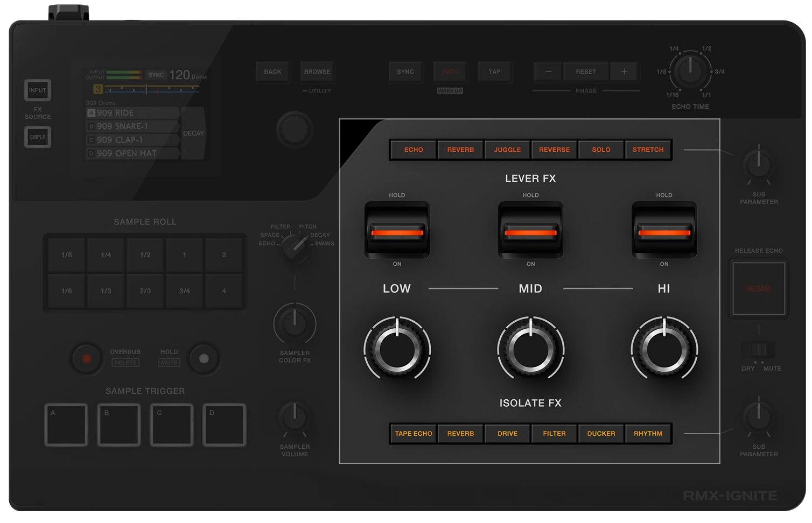This screenshot has width=812, height=523.
Task: Tap the 1/4 Sample Roll pad
Action: point(106,255)
